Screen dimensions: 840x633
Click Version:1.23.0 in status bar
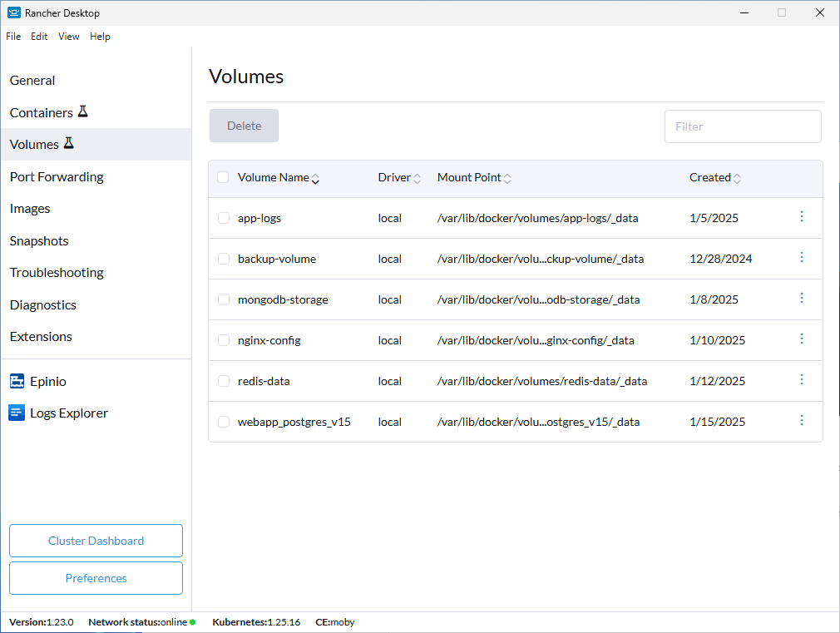[x=42, y=622]
